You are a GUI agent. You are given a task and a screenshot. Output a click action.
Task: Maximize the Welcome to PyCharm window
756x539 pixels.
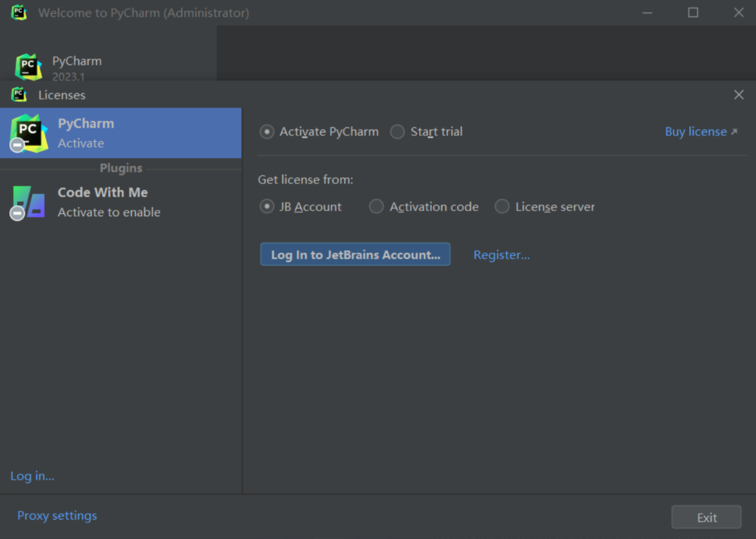(x=693, y=13)
